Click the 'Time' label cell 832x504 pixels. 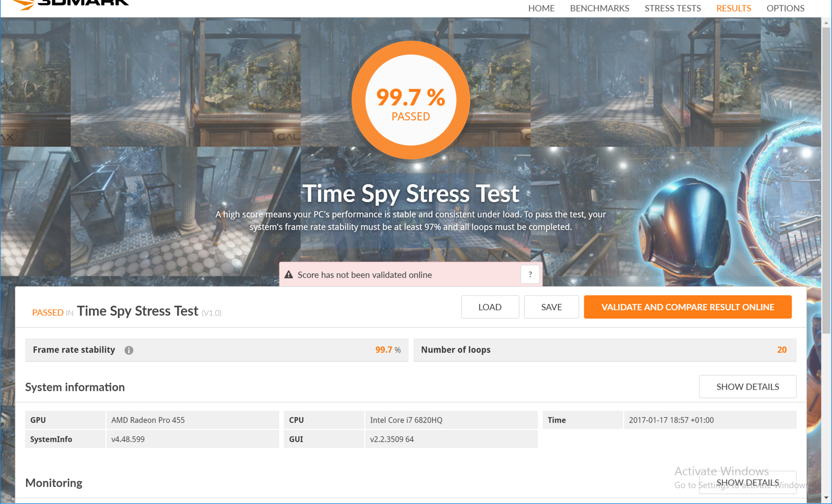click(x=582, y=420)
